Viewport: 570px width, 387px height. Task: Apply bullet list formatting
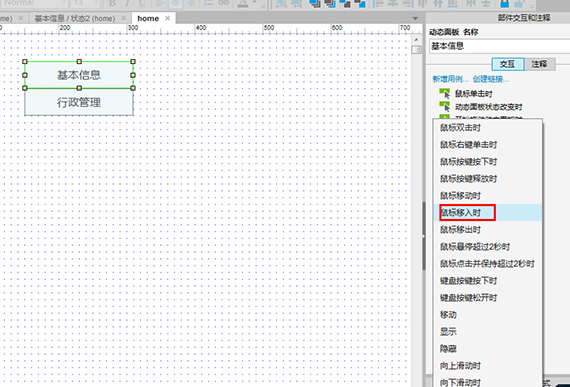(x=208, y=3)
